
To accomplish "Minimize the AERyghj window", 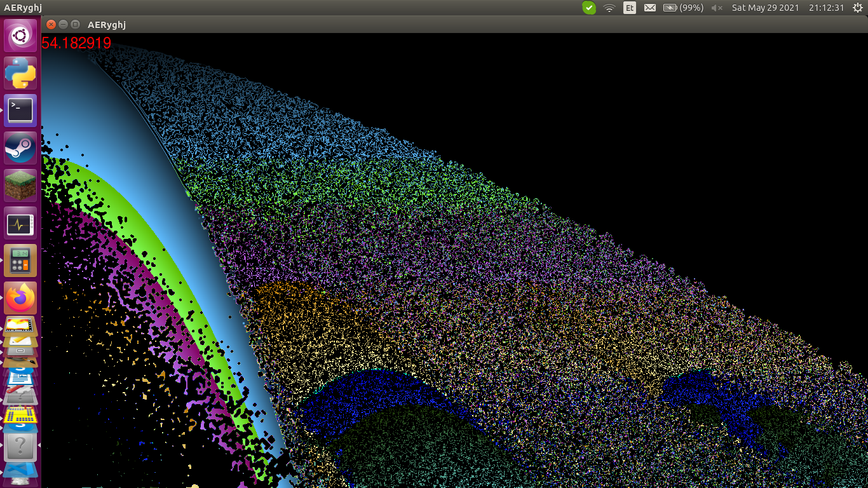I will 64,25.
